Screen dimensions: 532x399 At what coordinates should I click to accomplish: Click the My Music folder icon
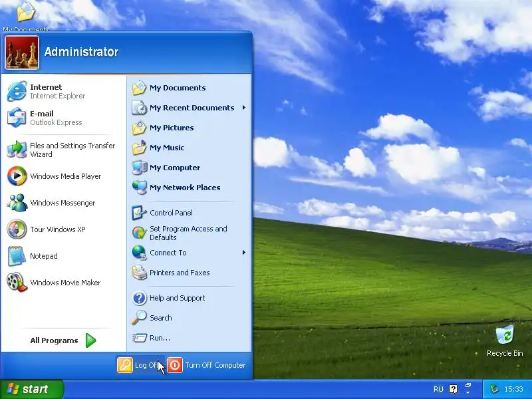point(139,148)
